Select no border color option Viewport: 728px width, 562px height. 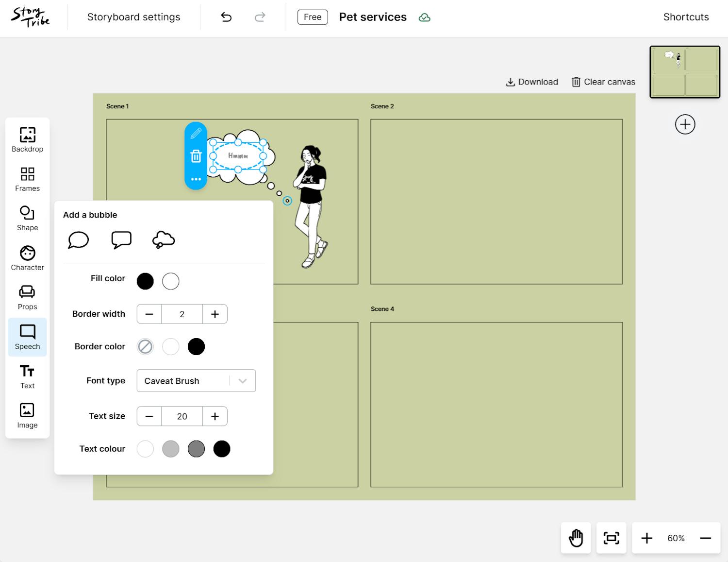coord(145,347)
